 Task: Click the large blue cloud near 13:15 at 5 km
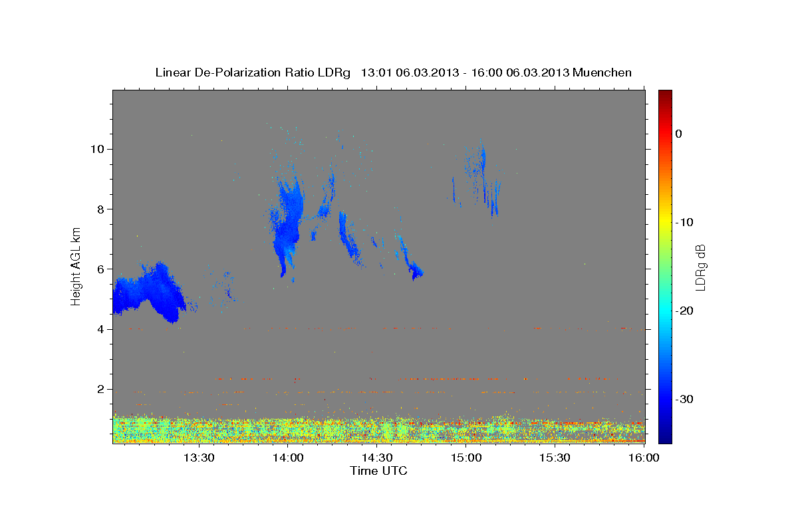[148, 293]
